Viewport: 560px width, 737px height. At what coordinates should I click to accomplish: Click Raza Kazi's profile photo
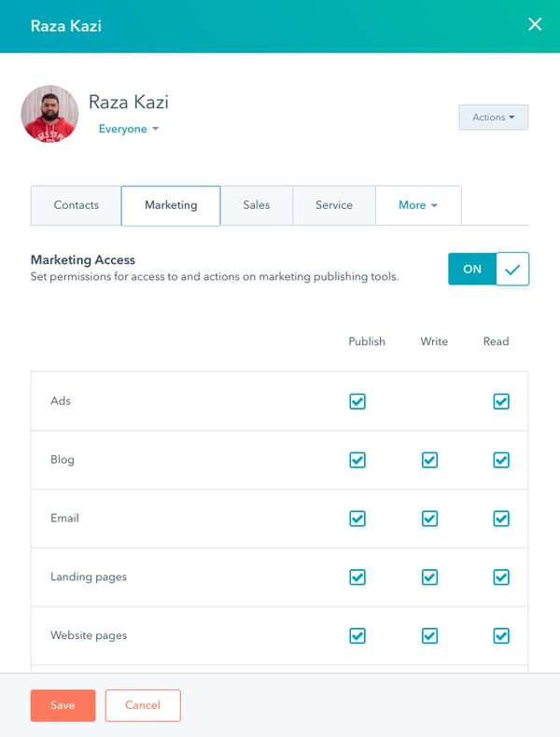tap(49, 115)
